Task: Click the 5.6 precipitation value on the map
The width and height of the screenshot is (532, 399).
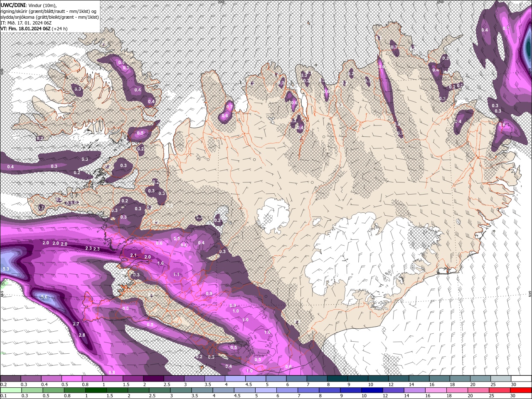Action: point(44,297)
